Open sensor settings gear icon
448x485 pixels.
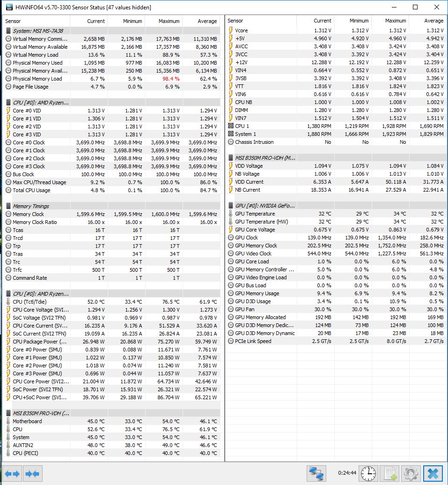pos(411,474)
